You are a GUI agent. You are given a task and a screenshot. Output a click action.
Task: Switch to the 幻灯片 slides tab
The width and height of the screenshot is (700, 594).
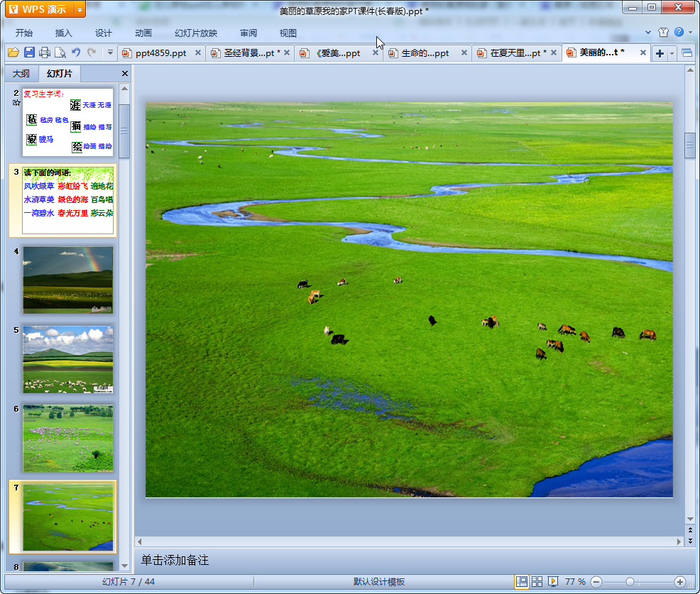pos(60,73)
